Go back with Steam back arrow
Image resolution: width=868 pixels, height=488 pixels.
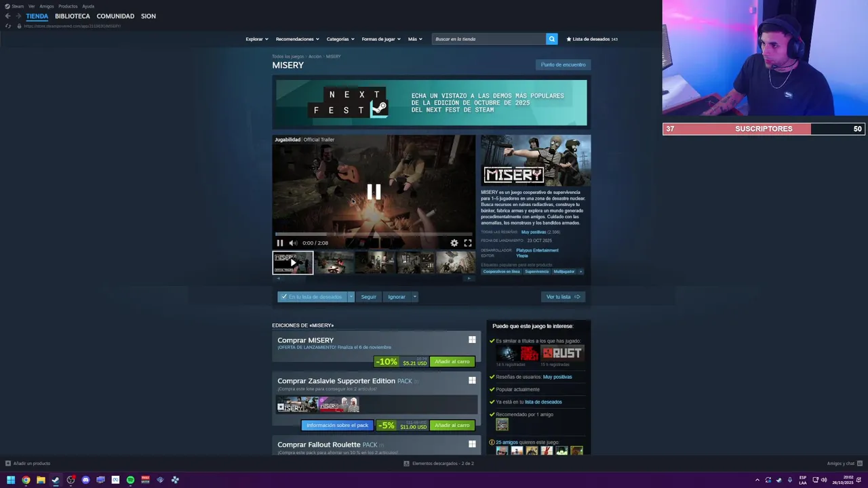[x=7, y=16]
